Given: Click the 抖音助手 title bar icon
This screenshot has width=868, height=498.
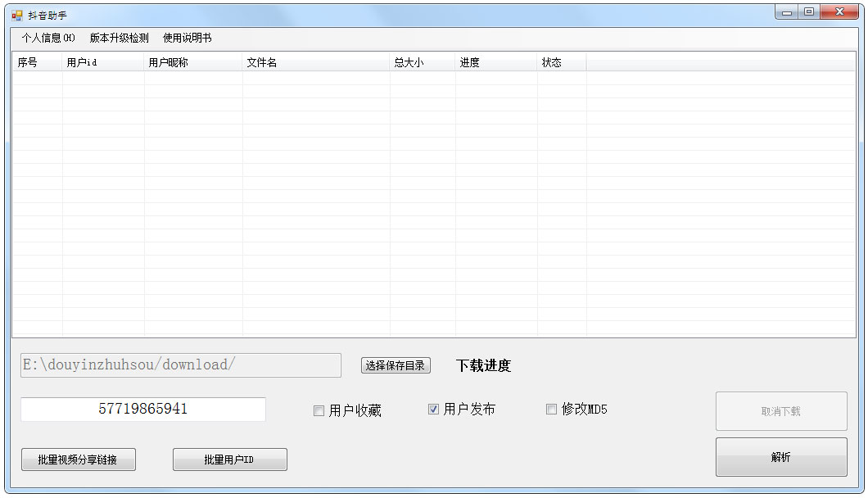Looking at the screenshot, I should click(17, 15).
